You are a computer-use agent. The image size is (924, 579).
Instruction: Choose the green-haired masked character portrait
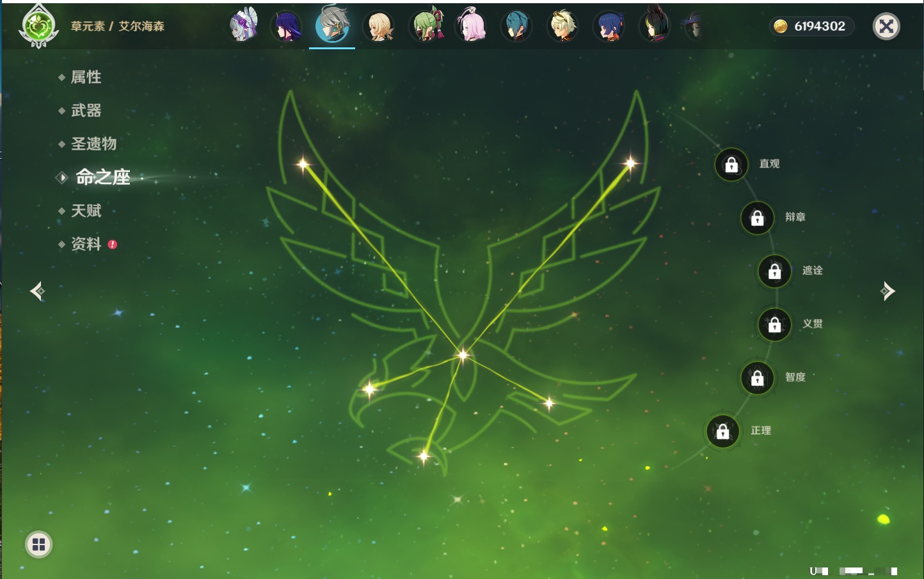(427, 26)
